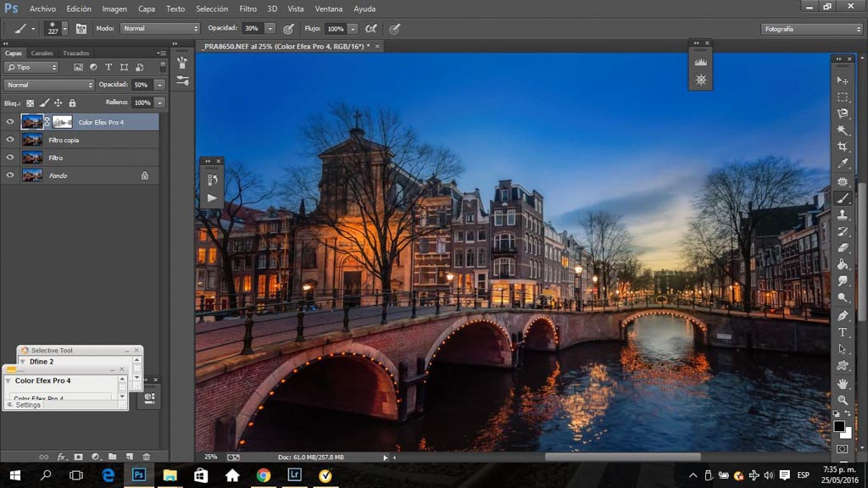Pick the Magic Wand tool
The width and height of the screenshot is (868, 488).
pos(843,130)
